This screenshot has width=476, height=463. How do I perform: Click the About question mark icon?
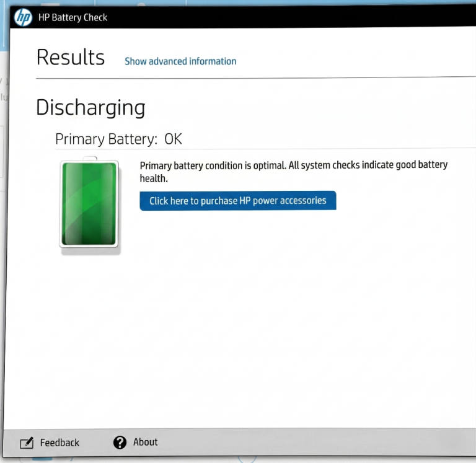[x=120, y=443]
